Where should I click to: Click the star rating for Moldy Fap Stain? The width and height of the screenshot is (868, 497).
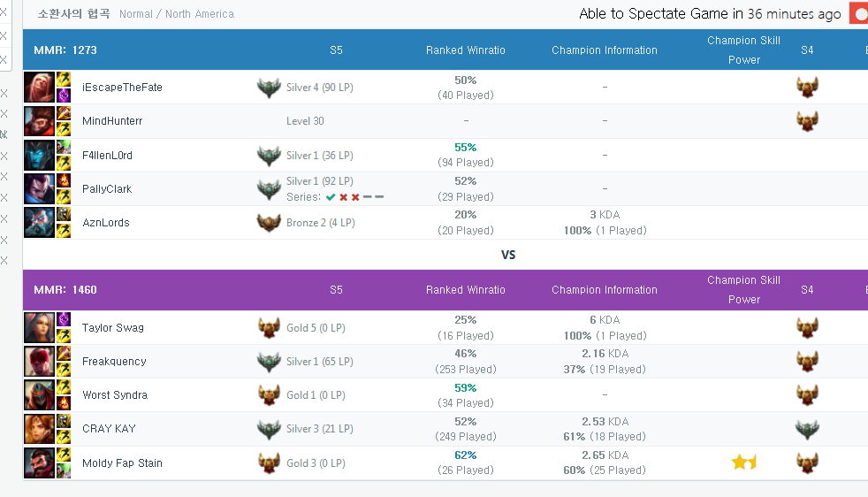[x=743, y=463]
